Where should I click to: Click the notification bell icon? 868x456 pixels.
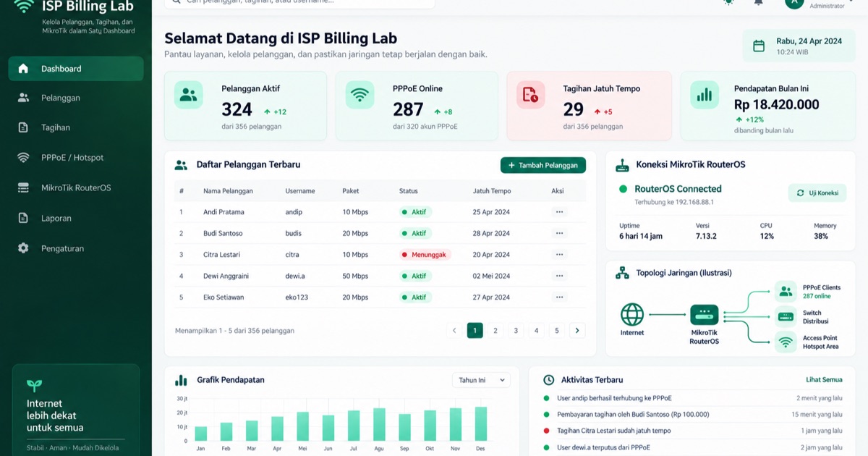(758, 3)
